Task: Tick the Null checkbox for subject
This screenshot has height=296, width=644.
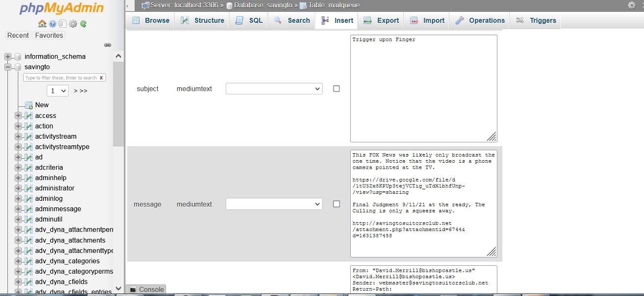Action: 336,89
